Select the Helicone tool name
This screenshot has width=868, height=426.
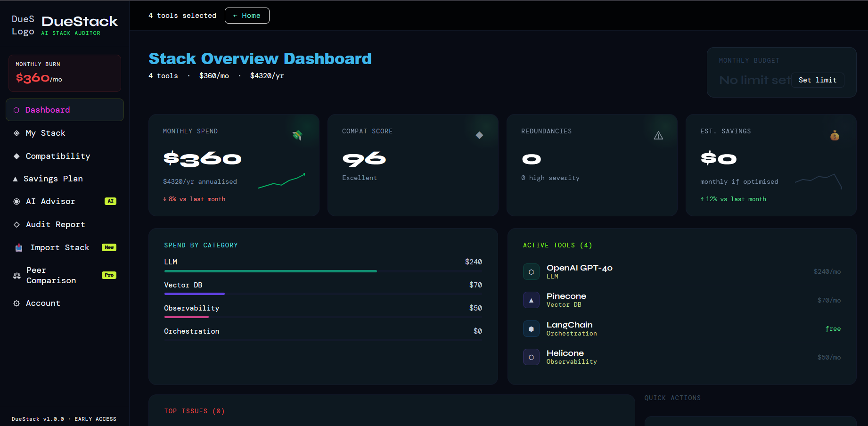pos(565,353)
